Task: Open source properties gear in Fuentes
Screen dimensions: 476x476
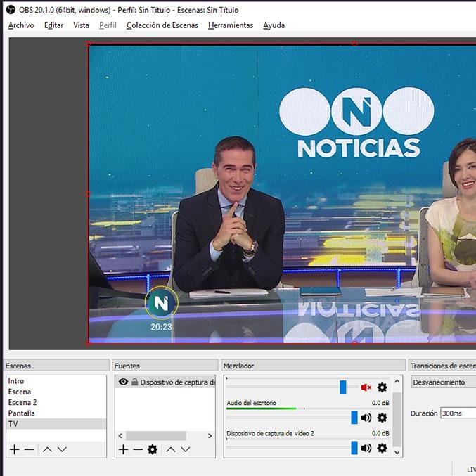Action: [153, 449]
